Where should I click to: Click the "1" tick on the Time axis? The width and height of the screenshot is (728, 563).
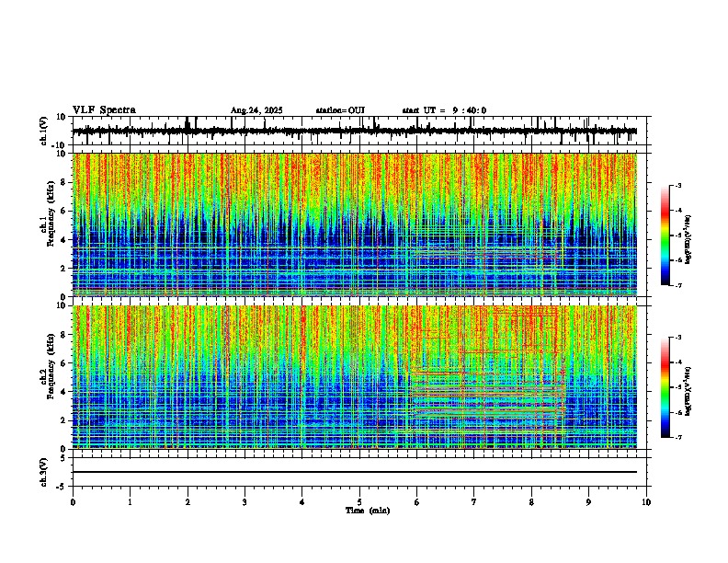130,502
